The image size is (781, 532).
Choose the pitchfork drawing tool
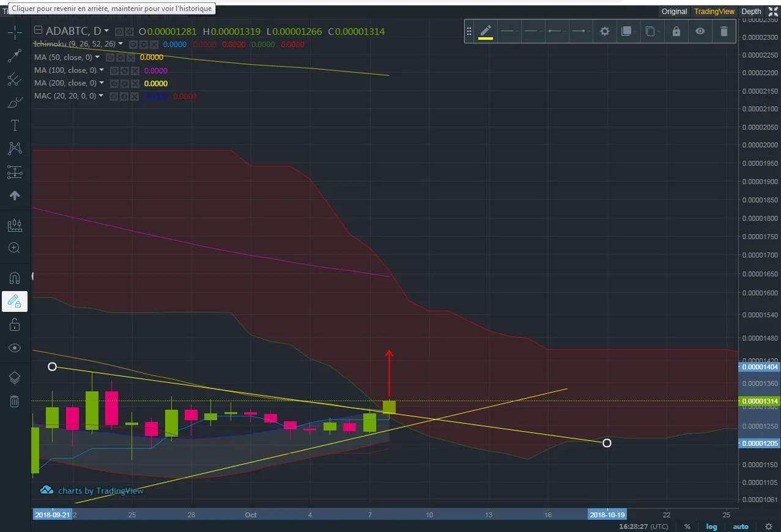(15, 79)
